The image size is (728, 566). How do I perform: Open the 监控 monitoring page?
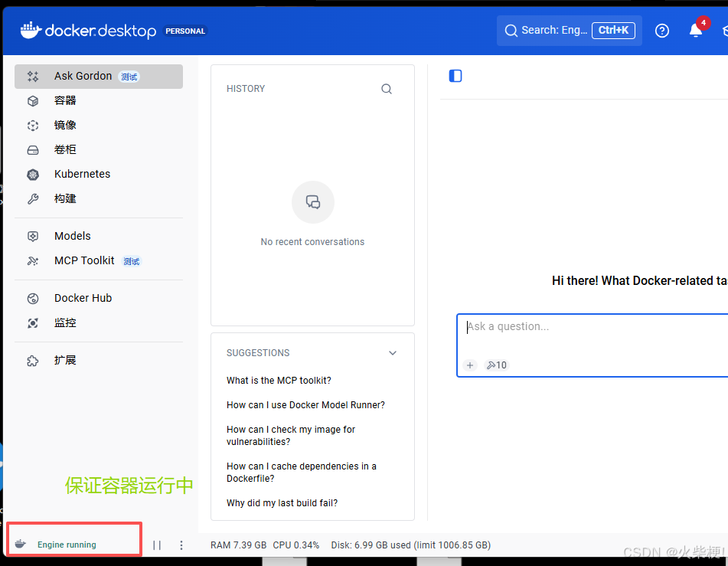point(99,323)
